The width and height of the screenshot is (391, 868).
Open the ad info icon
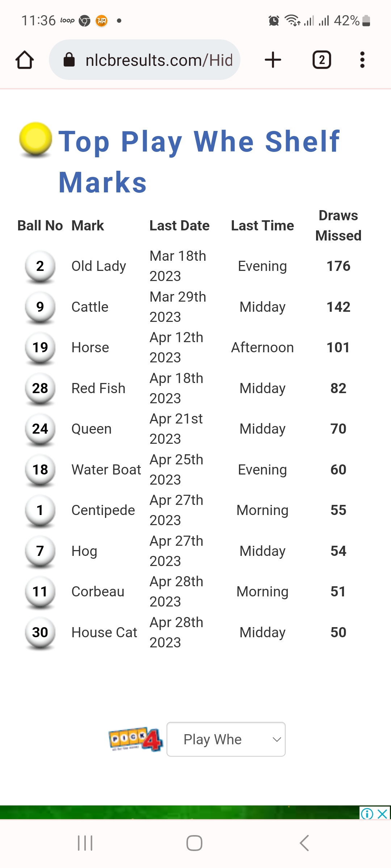click(367, 814)
